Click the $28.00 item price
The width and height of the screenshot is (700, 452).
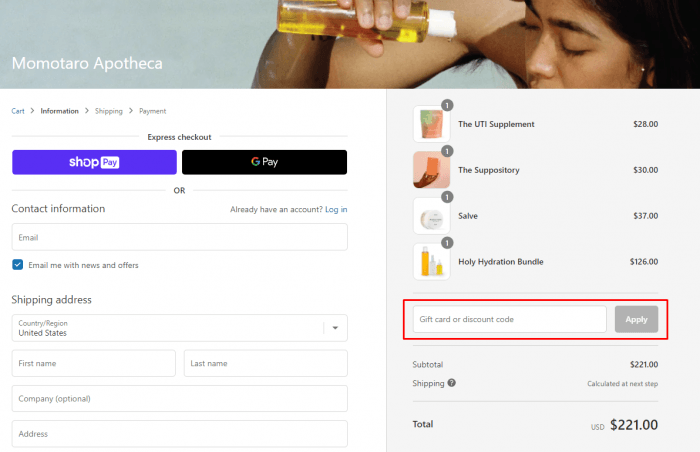[646, 124]
